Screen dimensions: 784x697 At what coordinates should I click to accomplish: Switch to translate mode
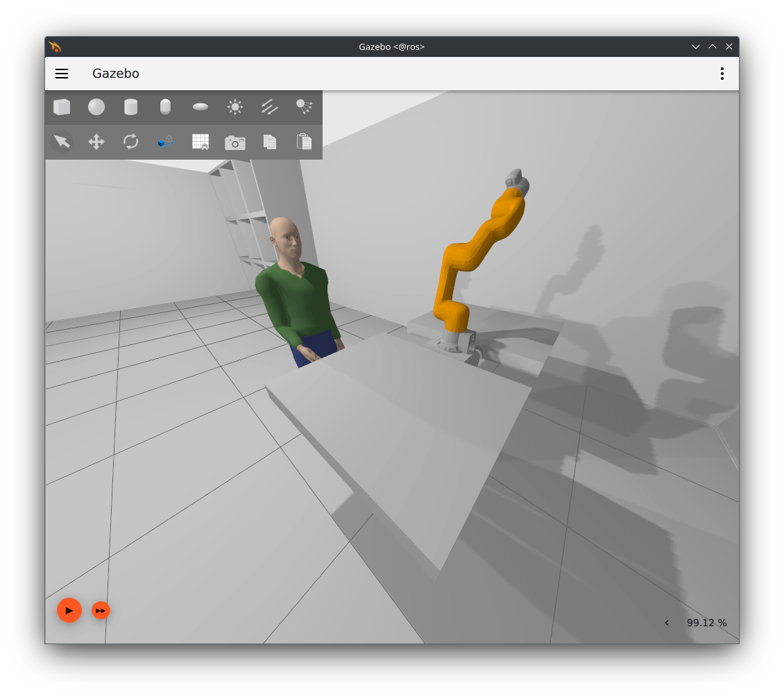(96, 142)
